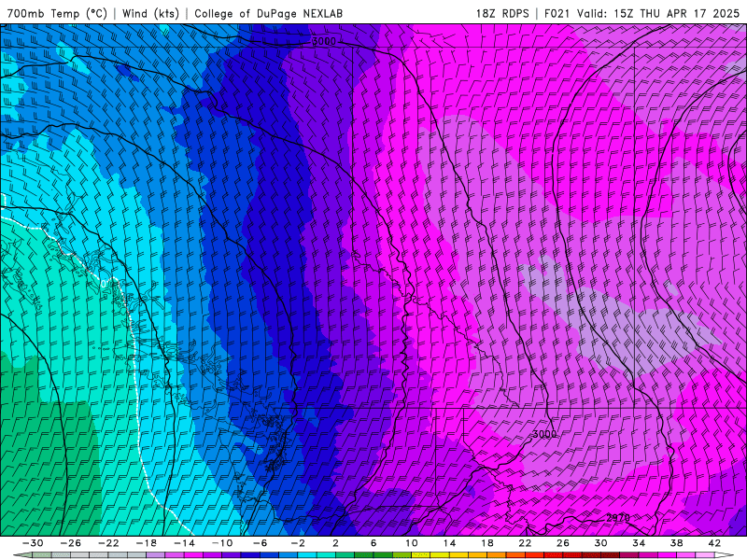
Task: Click the '-2' color scale value
Action: click(298, 543)
